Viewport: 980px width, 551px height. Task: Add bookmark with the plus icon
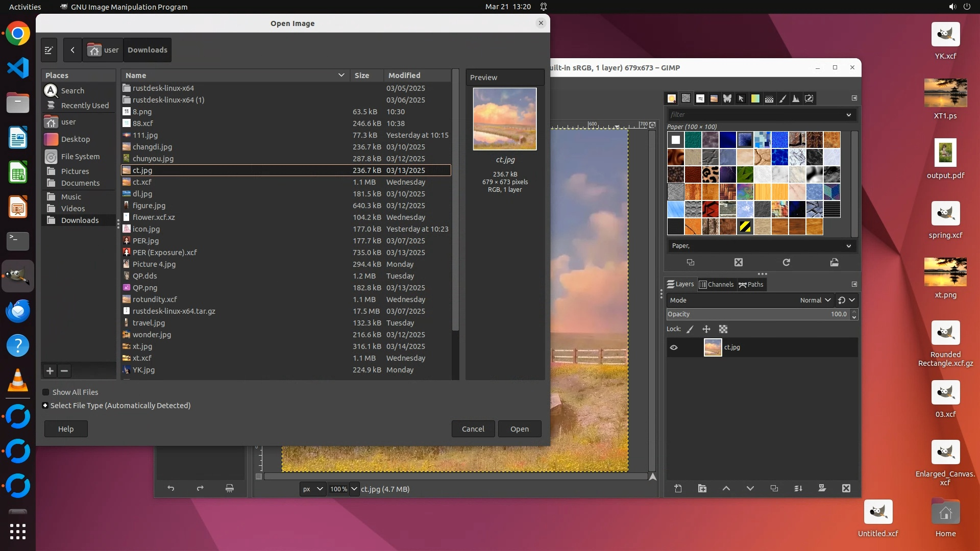pos(50,371)
